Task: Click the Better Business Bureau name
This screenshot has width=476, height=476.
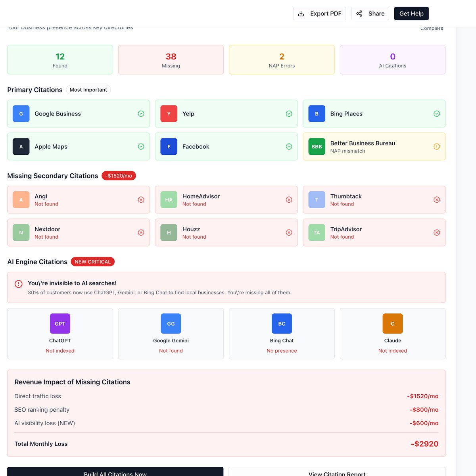Action: (363, 143)
